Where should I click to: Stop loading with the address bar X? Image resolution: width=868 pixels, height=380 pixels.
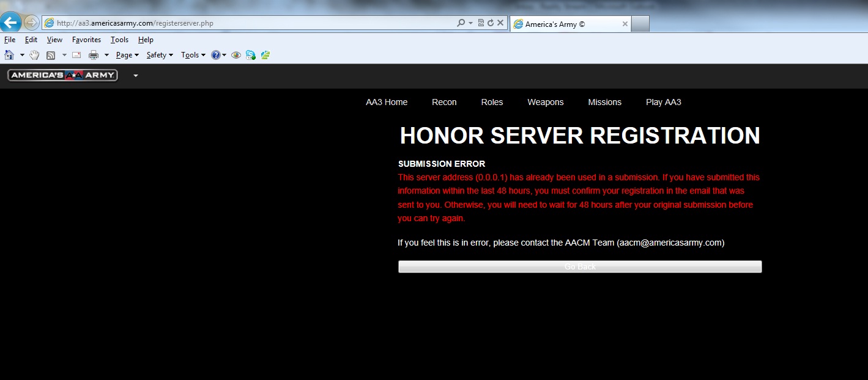pyautogui.click(x=500, y=23)
